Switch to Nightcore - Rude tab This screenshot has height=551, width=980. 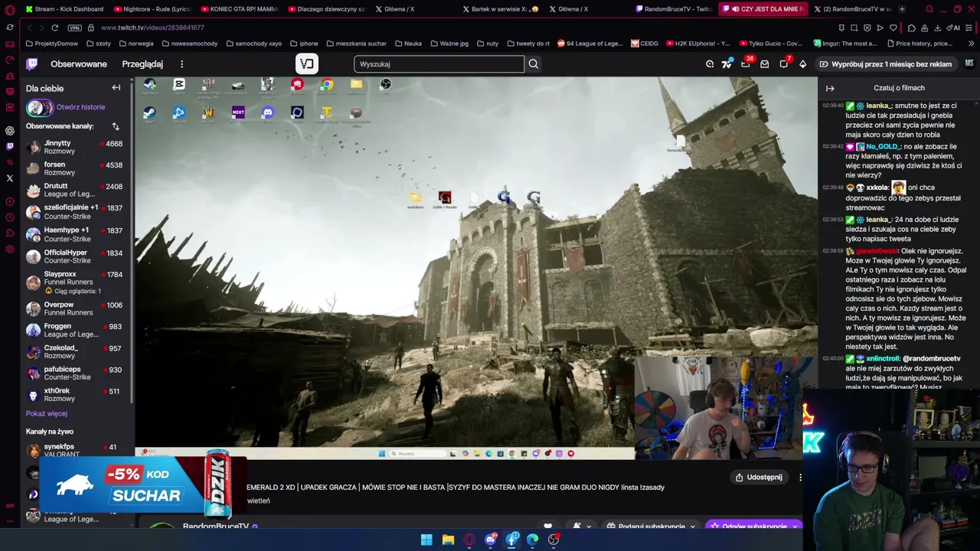[153, 9]
